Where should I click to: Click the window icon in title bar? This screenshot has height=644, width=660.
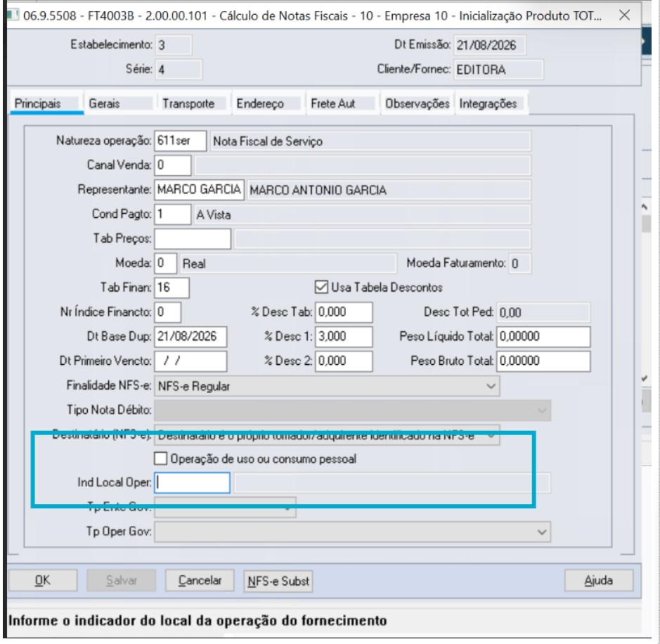click(13, 15)
